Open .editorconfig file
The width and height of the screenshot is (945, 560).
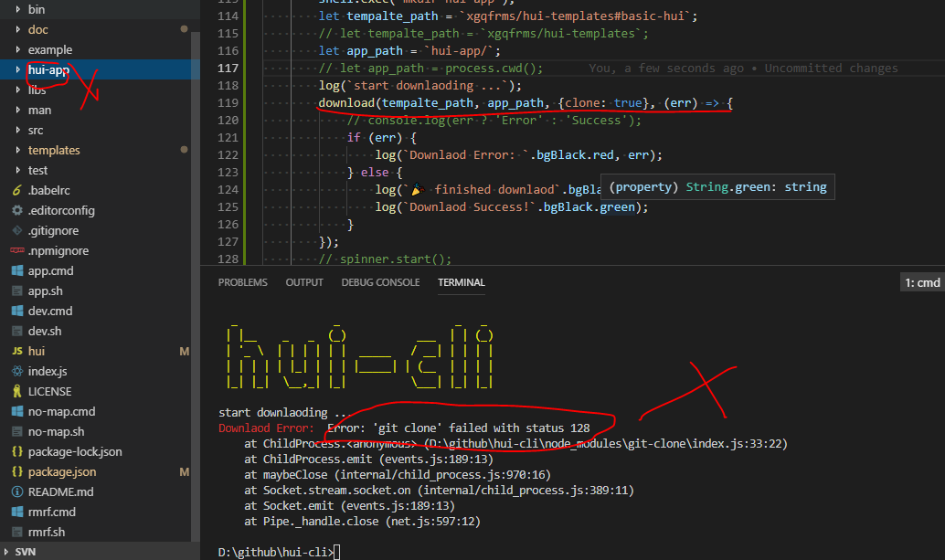tap(61, 210)
